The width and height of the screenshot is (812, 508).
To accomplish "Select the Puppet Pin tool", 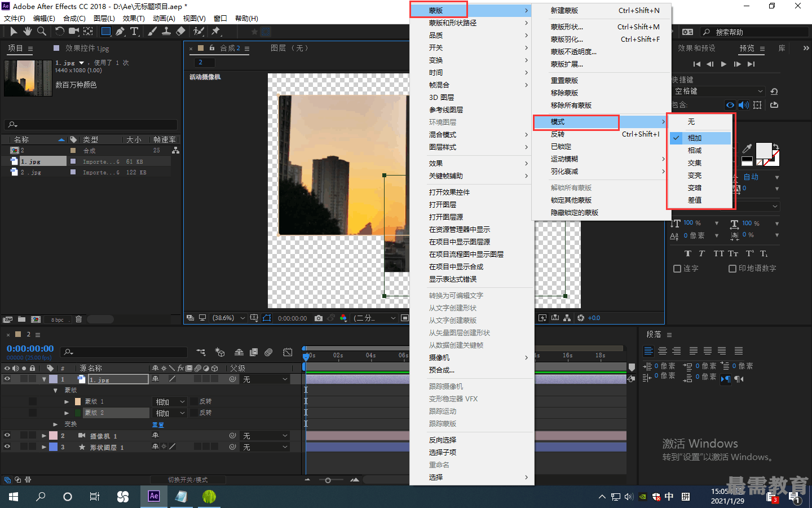I will (x=216, y=32).
